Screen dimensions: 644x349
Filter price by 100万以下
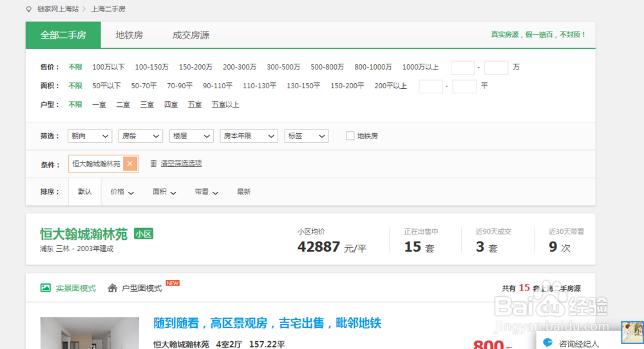[x=108, y=67]
